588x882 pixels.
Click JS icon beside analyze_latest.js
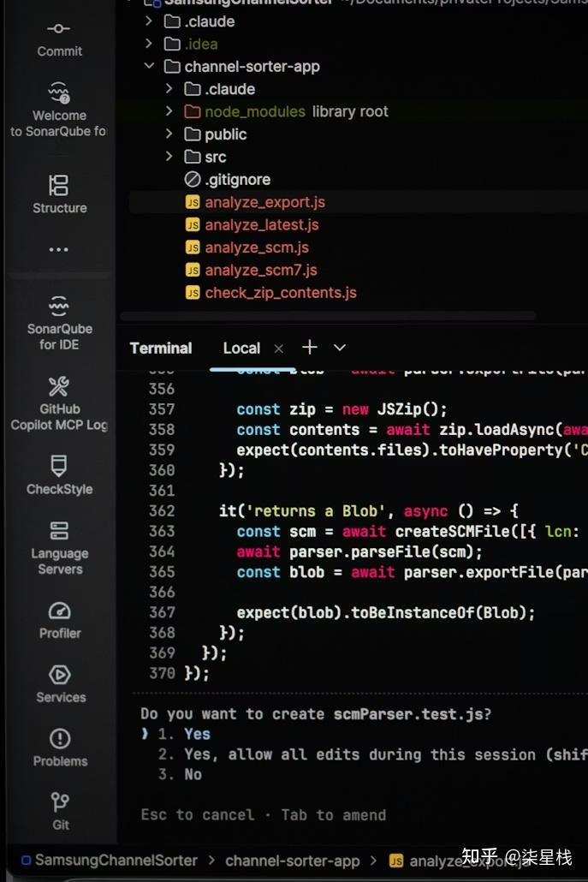tap(193, 225)
